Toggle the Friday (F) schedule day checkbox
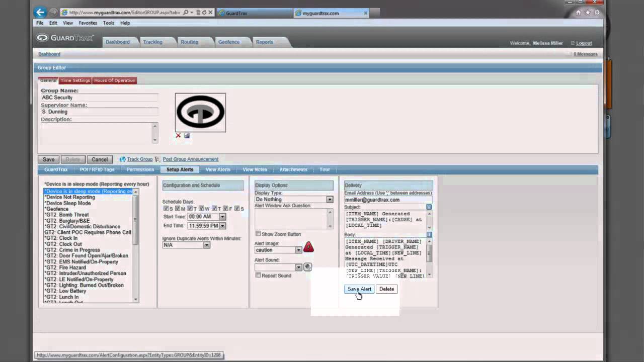Viewport: 644px width, 362px height. tap(226, 208)
